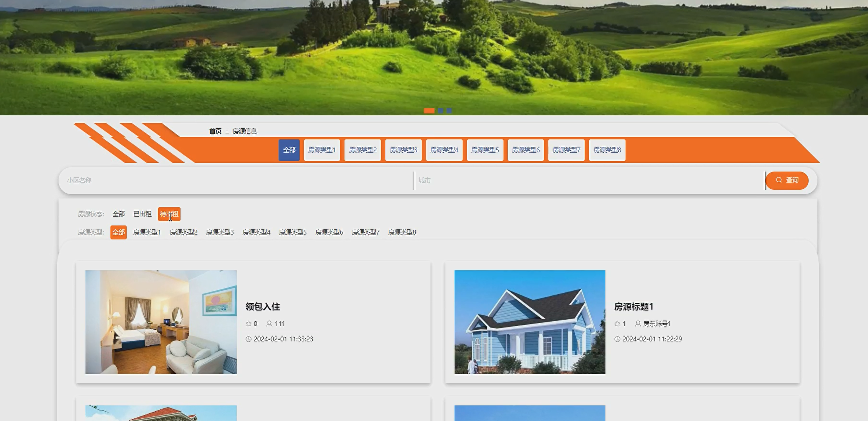
Task: Choose 房源类型3 in the 房源类型 filter row
Action: point(220,232)
